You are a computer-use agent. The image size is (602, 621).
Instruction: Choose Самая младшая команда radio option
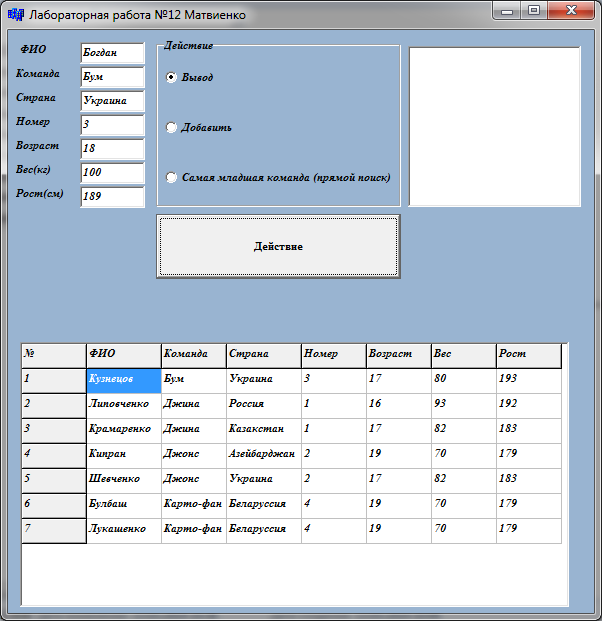[x=171, y=177]
